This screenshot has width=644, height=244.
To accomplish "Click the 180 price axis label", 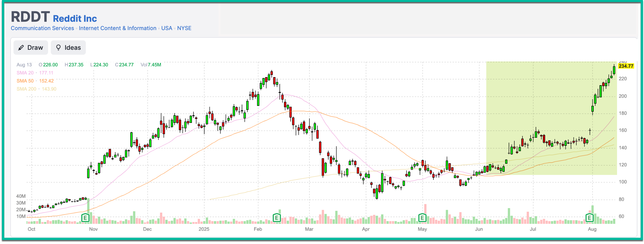I will tap(623, 113).
